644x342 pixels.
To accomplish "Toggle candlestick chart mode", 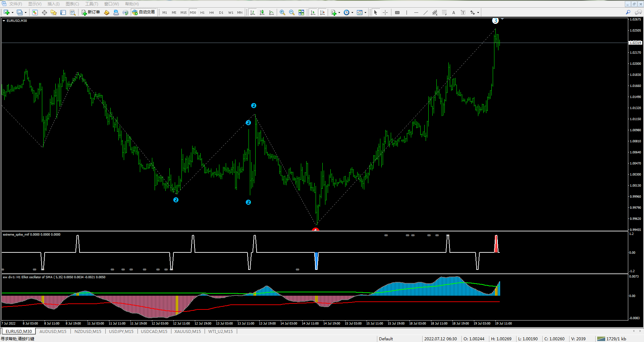I will click(x=262, y=12).
